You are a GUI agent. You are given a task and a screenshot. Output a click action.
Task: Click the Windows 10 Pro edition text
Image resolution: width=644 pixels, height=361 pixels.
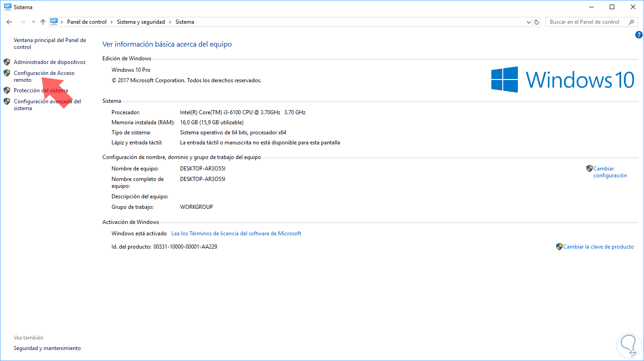pos(131,70)
